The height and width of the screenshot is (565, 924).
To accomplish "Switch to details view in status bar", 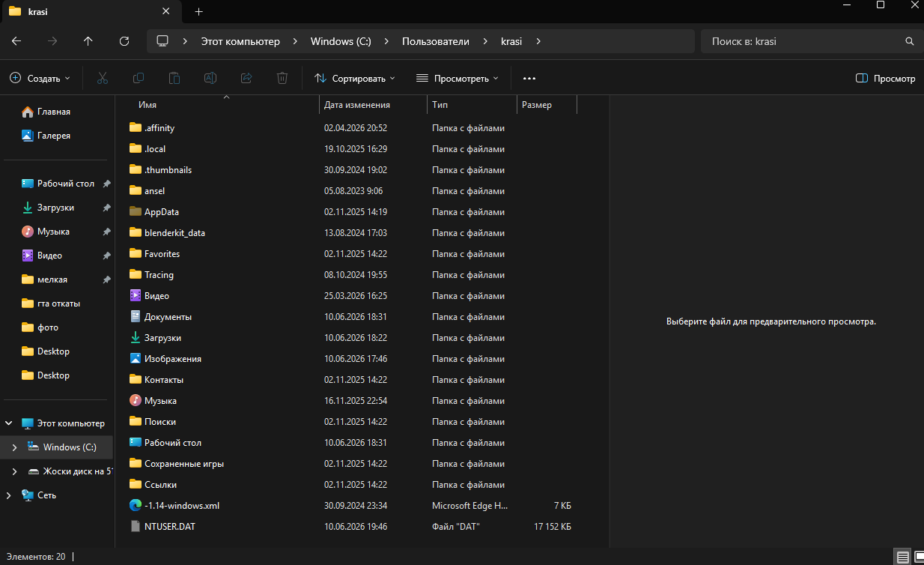I will click(903, 557).
